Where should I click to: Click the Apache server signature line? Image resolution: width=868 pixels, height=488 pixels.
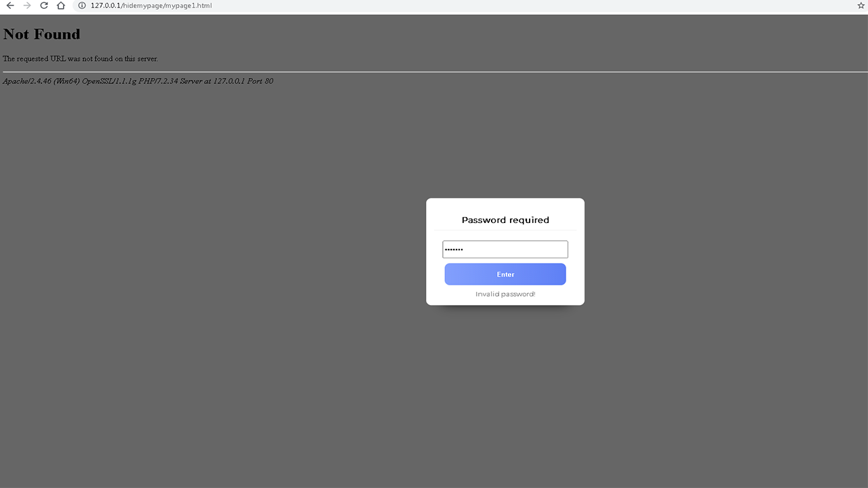click(138, 81)
